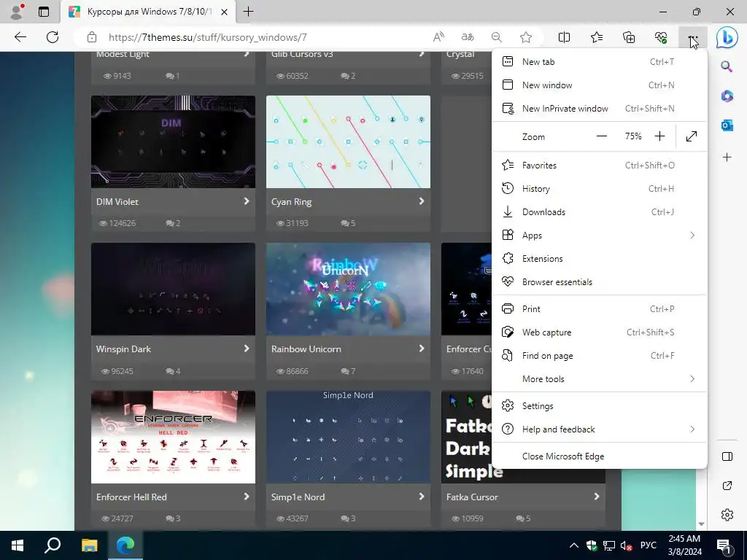Open the tab actions menu icon

(44, 12)
